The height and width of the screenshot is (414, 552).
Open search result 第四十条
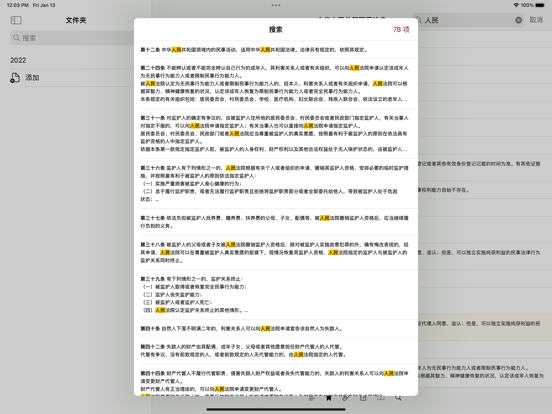(x=276, y=328)
